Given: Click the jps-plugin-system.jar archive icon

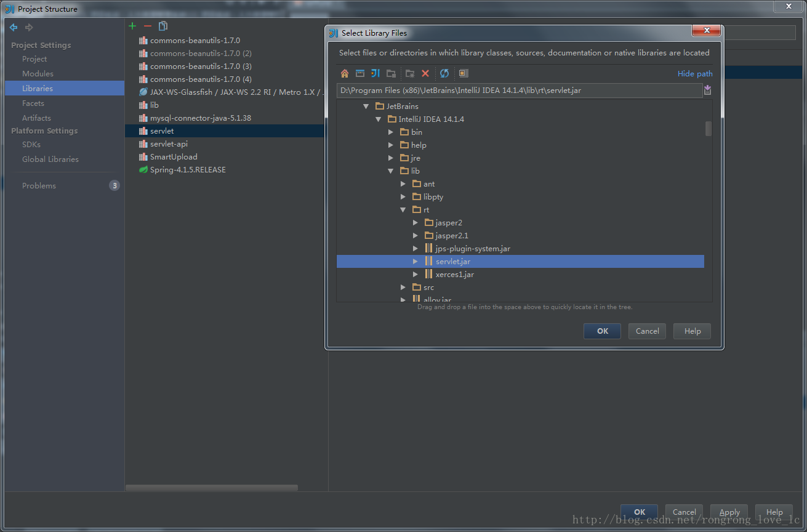Looking at the screenshot, I should click(x=429, y=249).
